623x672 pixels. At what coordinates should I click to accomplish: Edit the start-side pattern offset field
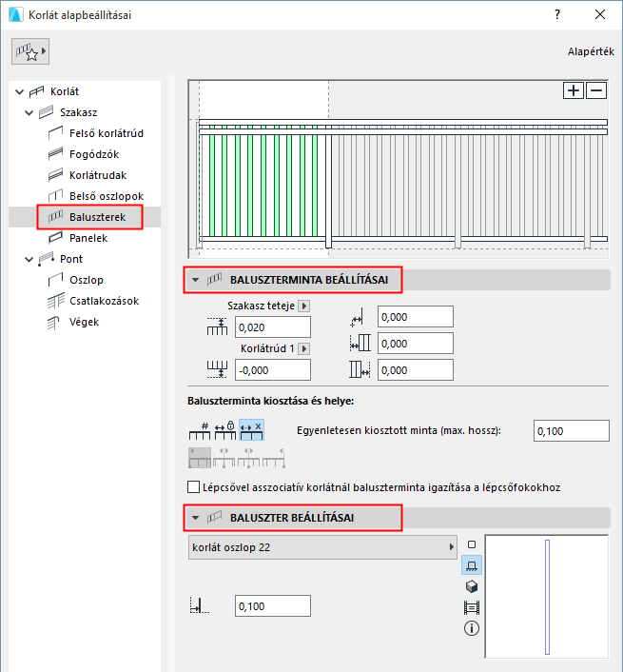(416, 344)
